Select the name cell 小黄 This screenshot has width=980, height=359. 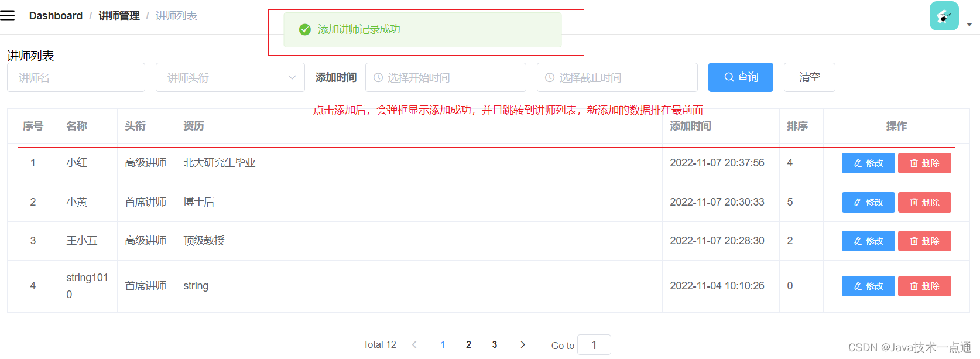tap(77, 202)
